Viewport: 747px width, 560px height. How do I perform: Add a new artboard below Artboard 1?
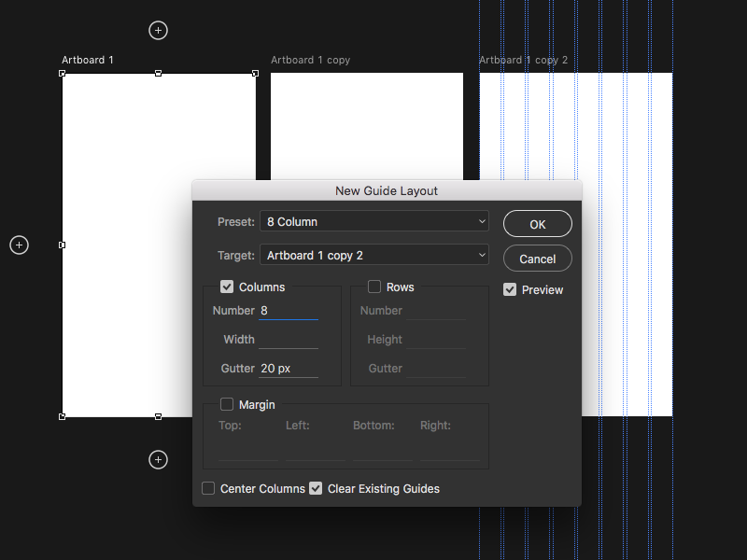[x=158, y=459]
